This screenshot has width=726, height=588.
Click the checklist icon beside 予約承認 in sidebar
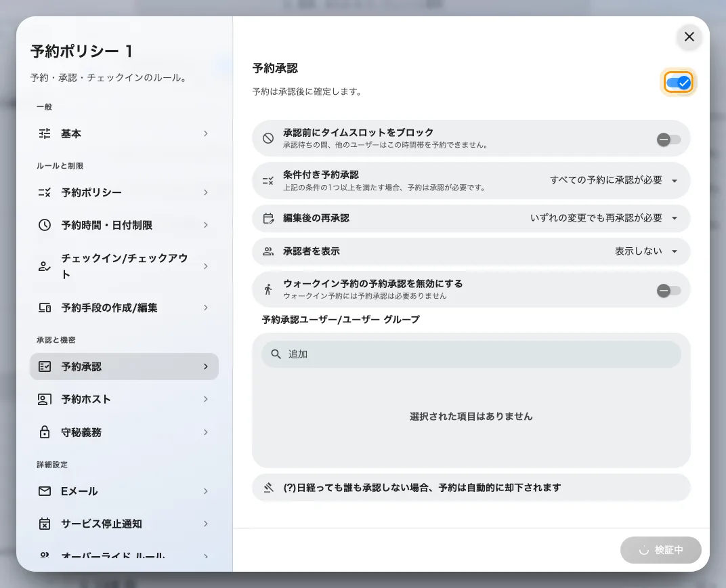click(45, 366)
